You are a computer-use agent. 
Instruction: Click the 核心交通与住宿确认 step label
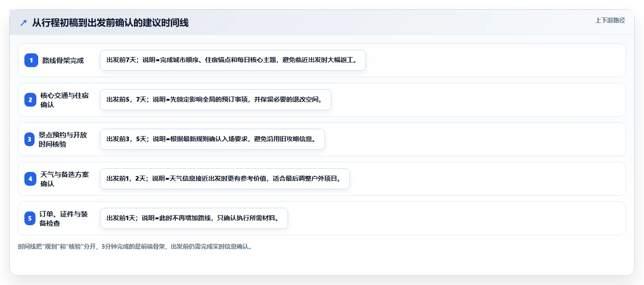pos(65,100)
